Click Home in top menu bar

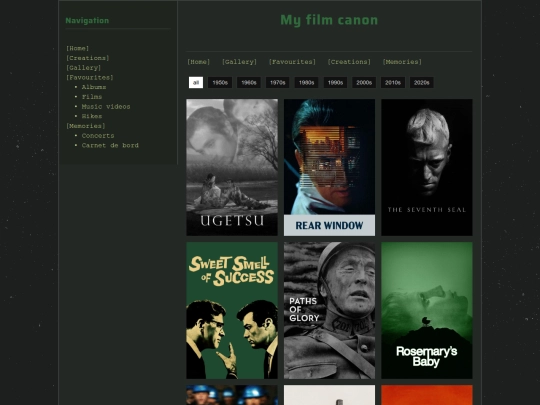point(198,62)
